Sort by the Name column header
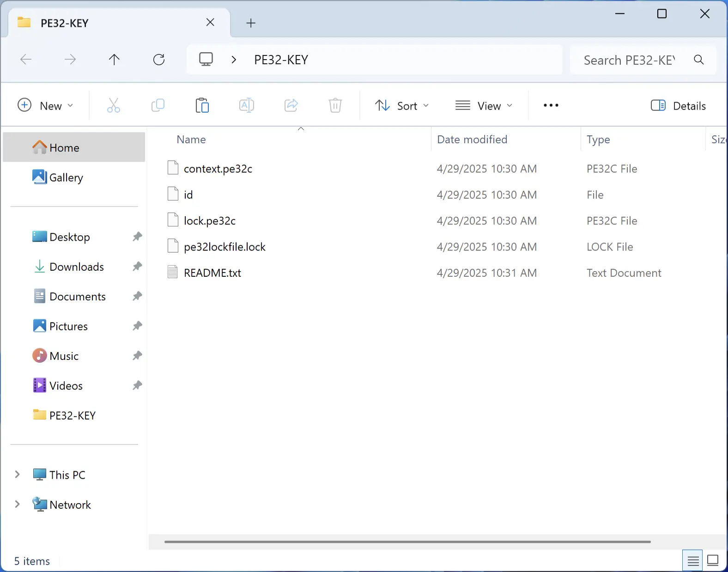The height and width of the screenshot is (572, 728). tap(191, 140)
